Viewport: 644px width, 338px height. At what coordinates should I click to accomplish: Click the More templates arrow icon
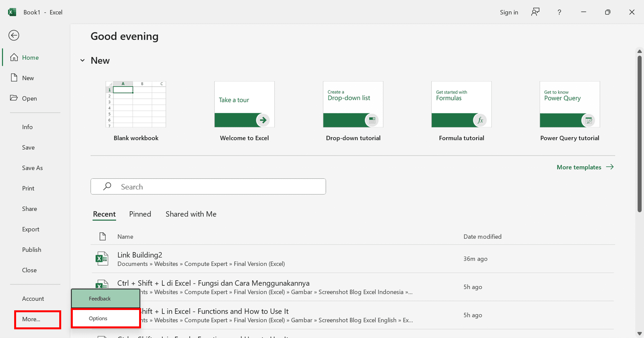610,167
